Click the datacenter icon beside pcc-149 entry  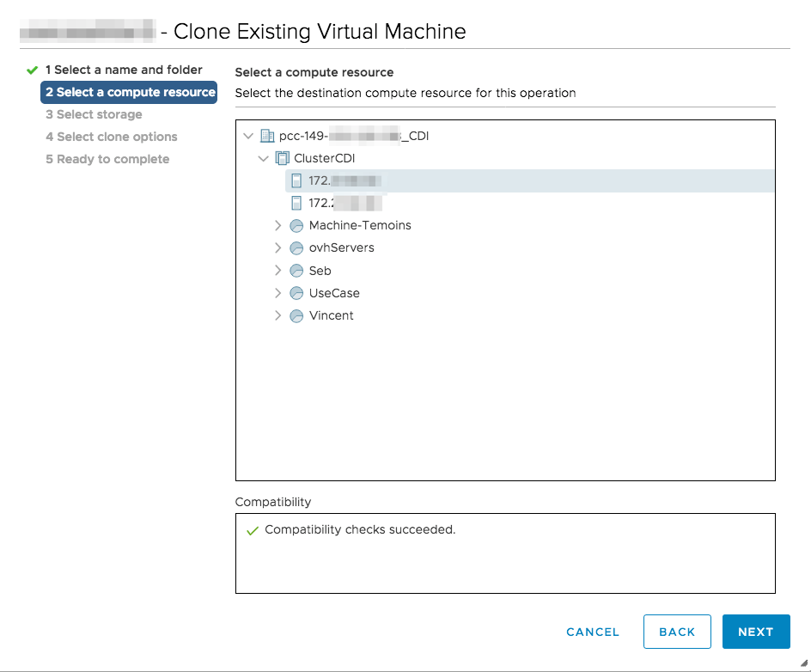(x=266, y=135)
